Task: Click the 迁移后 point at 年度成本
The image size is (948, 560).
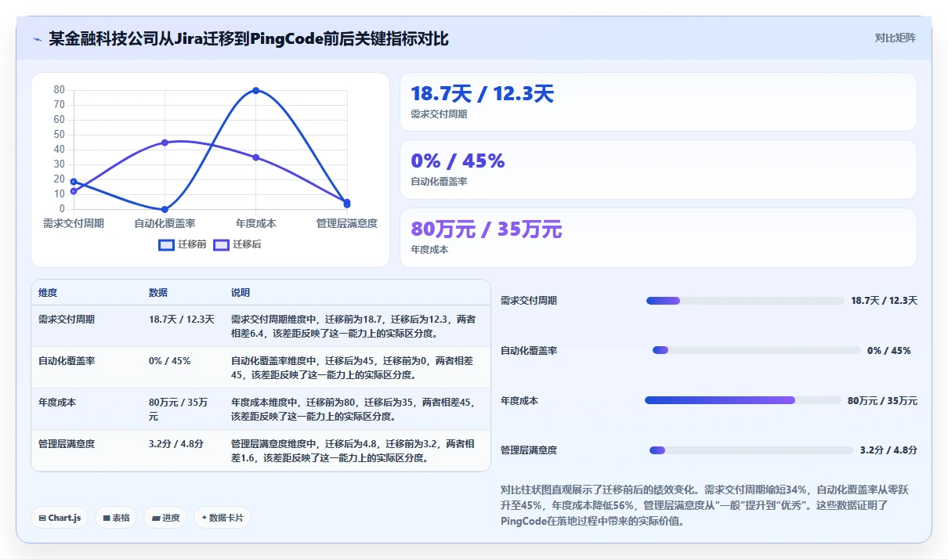Action: [x=256, y=157]
